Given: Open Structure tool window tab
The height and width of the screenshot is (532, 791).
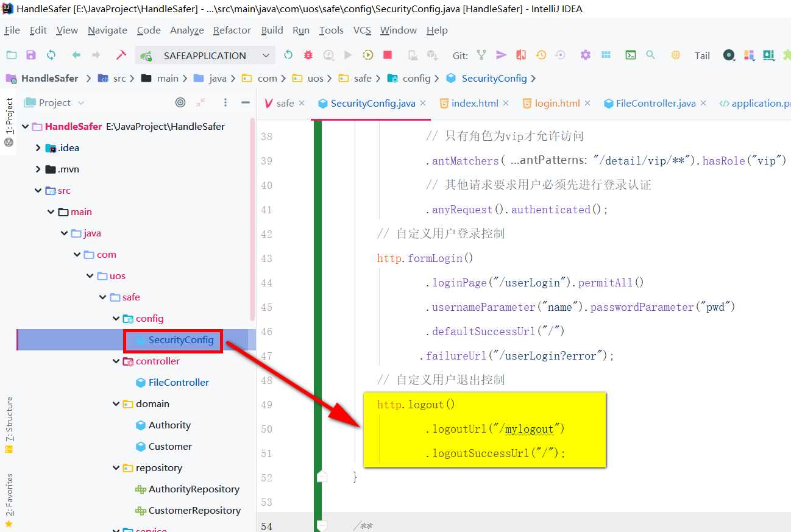Looking at the screenshot, I should [x=9, y=425].
